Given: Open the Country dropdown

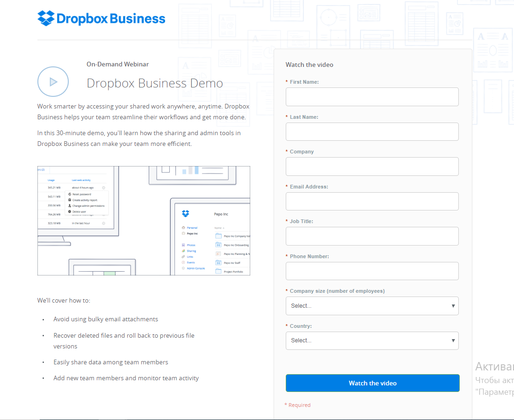Looking at the screenshot, I should [x=372, y=340].
